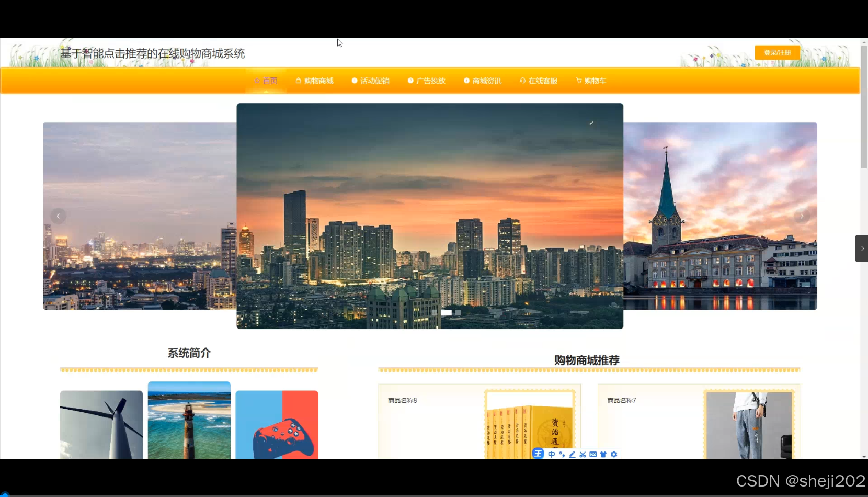868x497 pixels.
Task: Open the 在线客服 menu item
Action: pyautogui.click(x=539, y=81)
